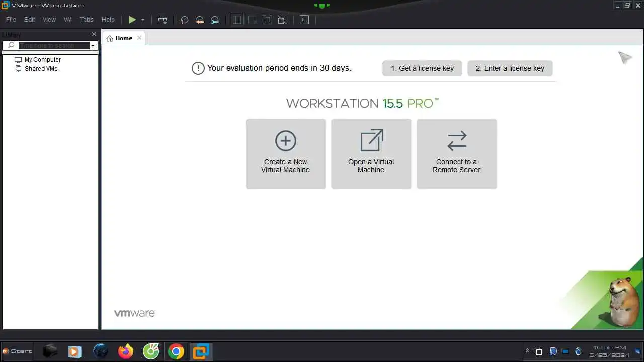Click the Unity mode toolbar icon
The image size is (644, 362).
click(282, 20)
